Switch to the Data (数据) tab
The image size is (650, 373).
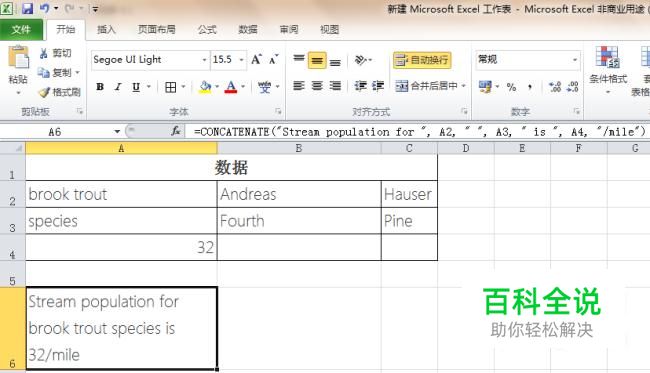[248, 29]
